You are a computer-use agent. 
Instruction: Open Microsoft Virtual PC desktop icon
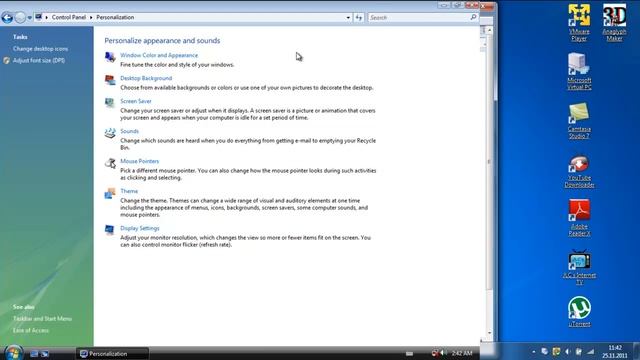pos(579,71)
